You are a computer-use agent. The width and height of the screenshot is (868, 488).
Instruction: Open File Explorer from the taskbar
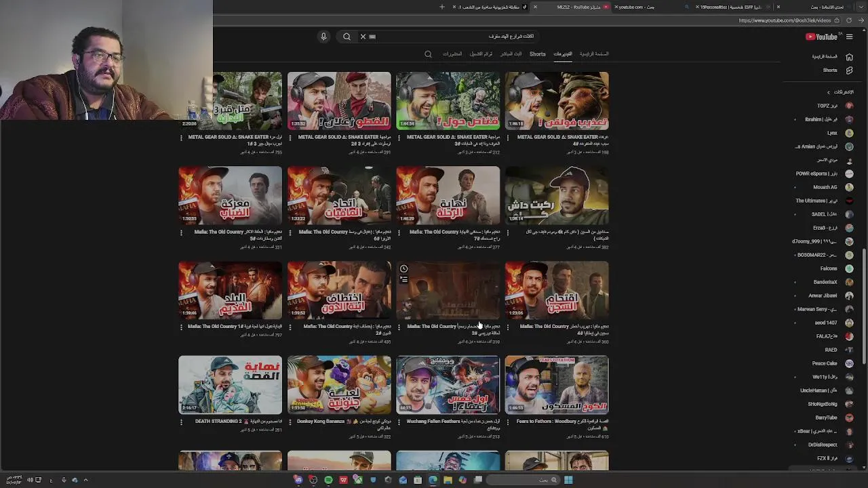448,480
